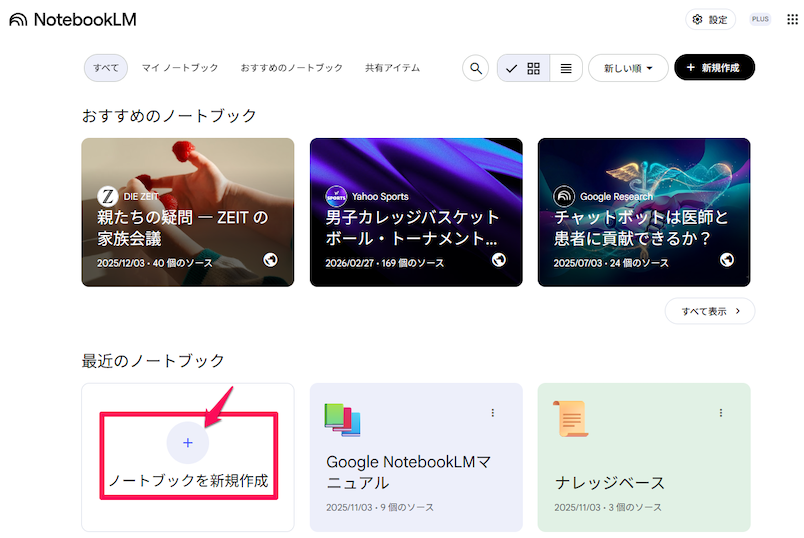Open the 共有アイテム tab

[x=392, y=68]
